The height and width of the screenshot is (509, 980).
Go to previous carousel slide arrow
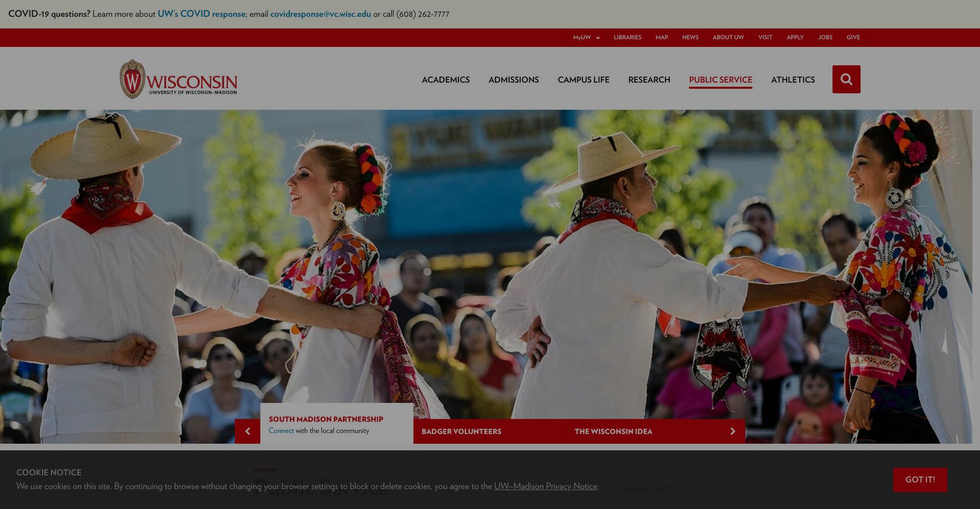[x=248, y=431]
